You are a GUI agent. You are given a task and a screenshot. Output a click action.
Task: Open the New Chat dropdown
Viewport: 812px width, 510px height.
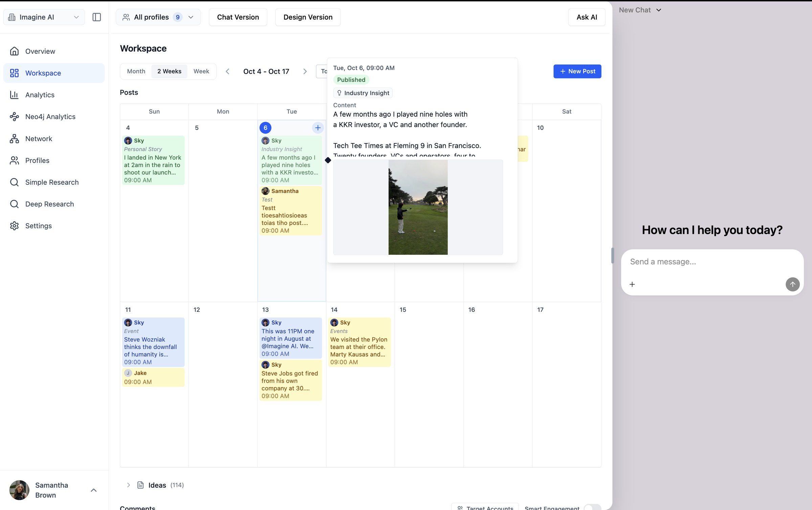(x=640, y=10)
